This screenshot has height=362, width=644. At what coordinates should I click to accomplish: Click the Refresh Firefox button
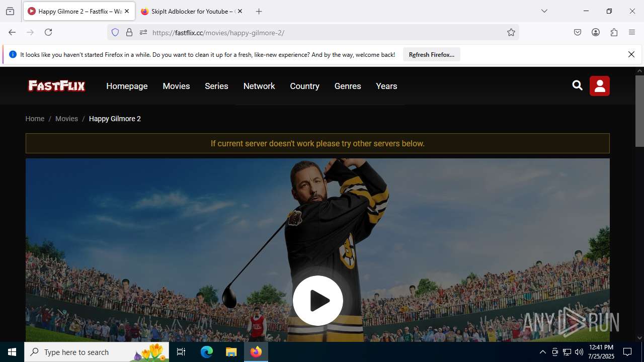click(x=432, y=54)
